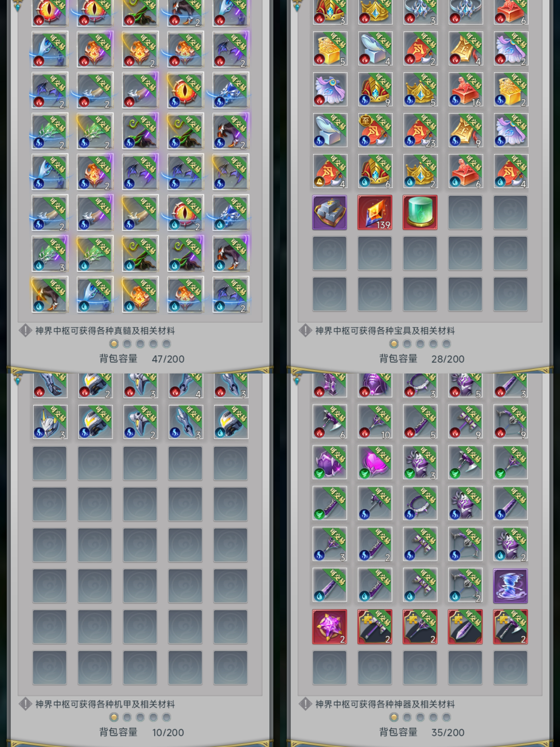Click the silver ingots item on purple background
This screenshot has height=747, width=560.
pyautogui.click(x=330, y=212)
